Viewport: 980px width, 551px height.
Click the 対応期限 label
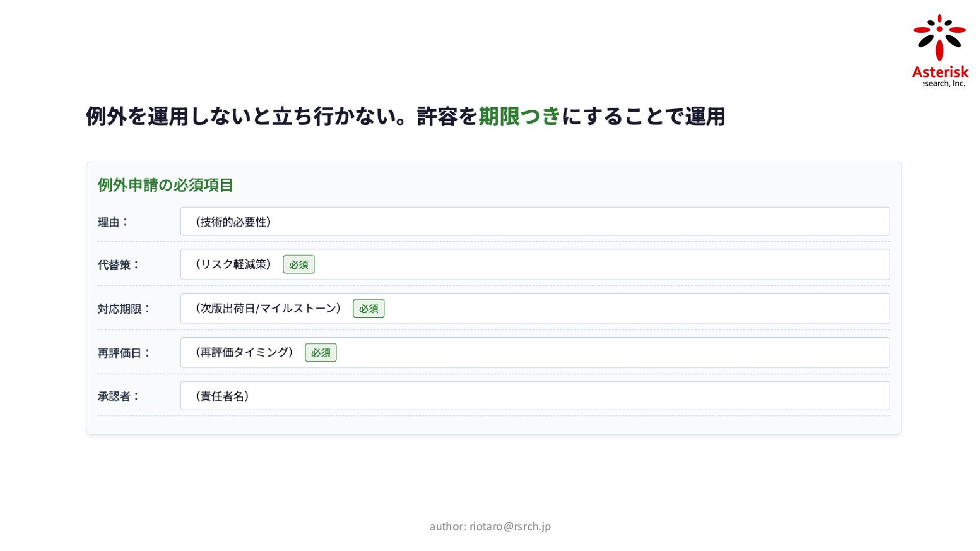tap(124, 309)
